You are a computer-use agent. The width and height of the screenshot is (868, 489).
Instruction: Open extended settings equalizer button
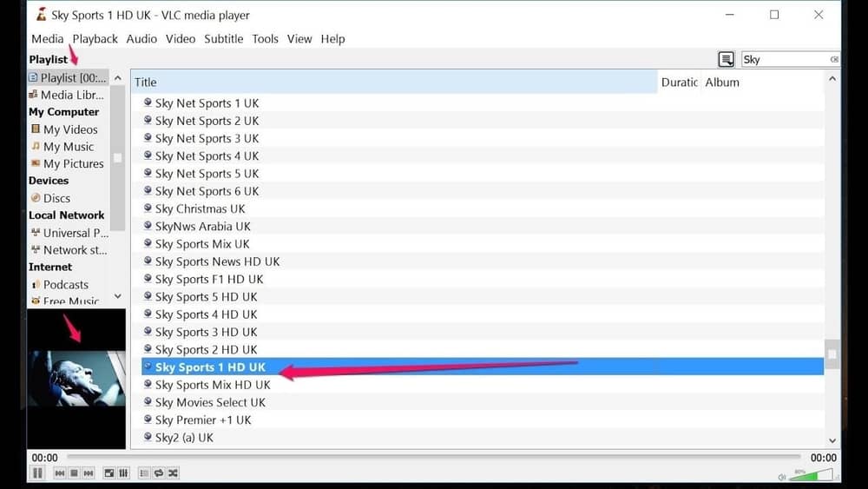[123, 473]
